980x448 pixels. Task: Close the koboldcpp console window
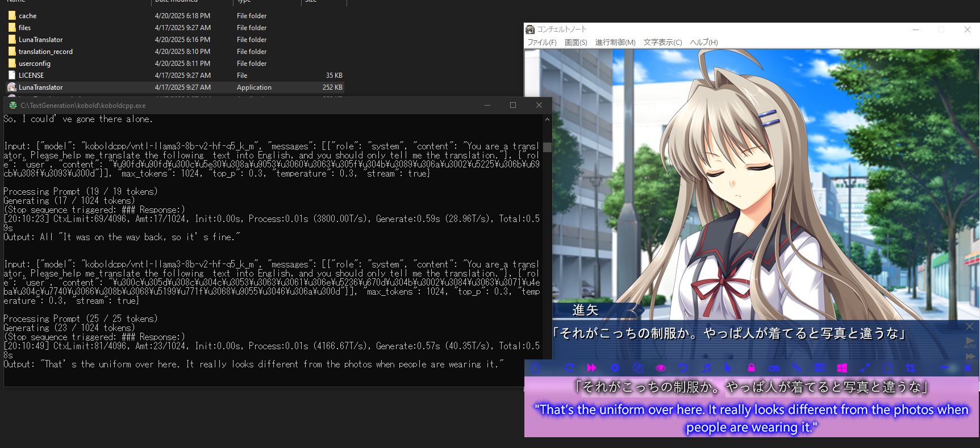tap(539, 105)
